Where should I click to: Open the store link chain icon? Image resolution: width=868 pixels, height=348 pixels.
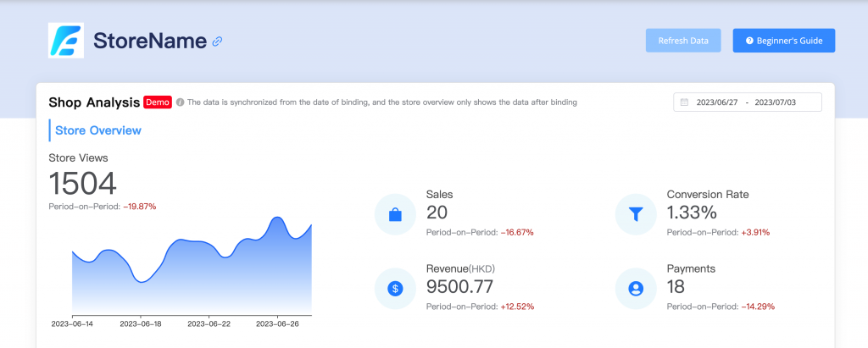pos(218,41)
